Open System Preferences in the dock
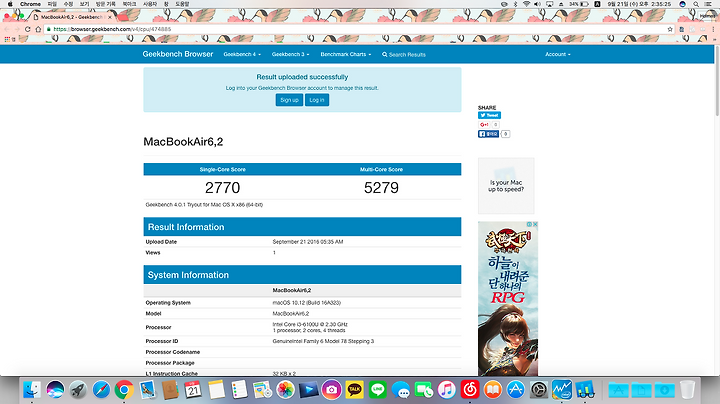Viewport: 720px width, 404px height. [x=539, y=390]
